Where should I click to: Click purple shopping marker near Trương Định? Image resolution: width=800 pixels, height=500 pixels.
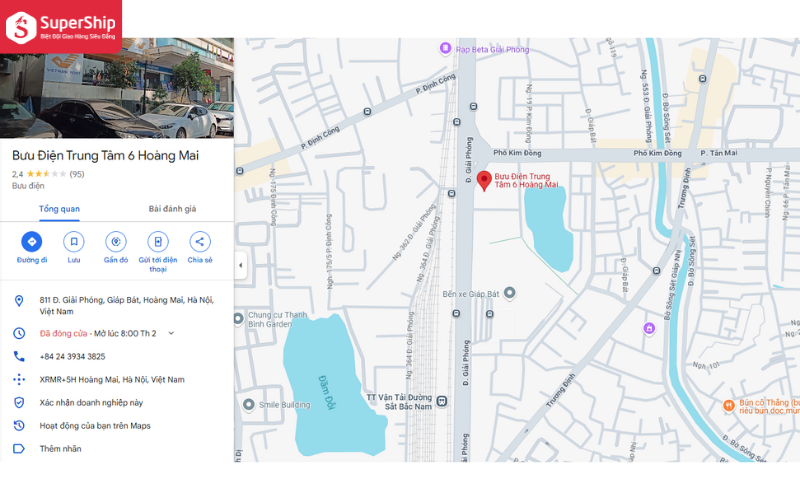click(649, 328)
